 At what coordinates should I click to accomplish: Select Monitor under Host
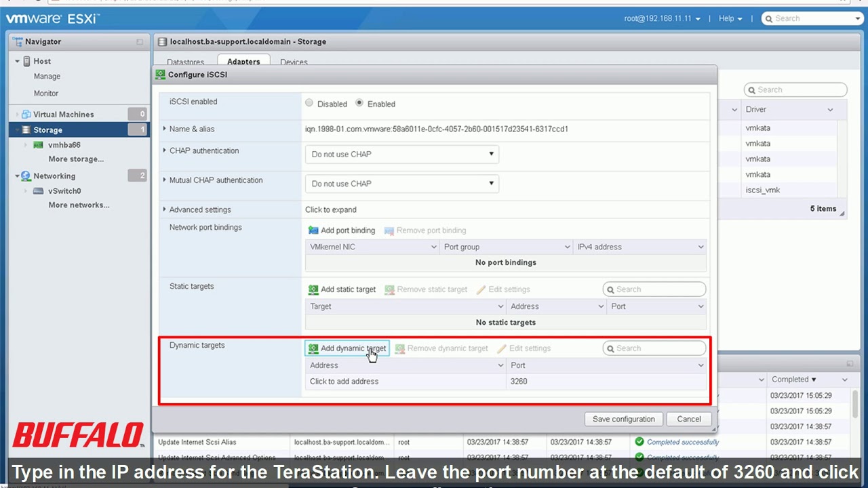point(46,94)
